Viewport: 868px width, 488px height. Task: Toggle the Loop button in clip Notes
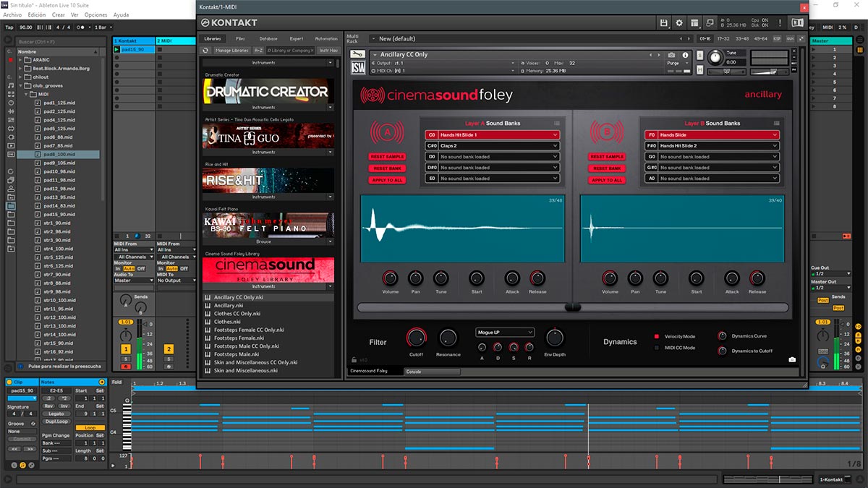coord(90,427)
